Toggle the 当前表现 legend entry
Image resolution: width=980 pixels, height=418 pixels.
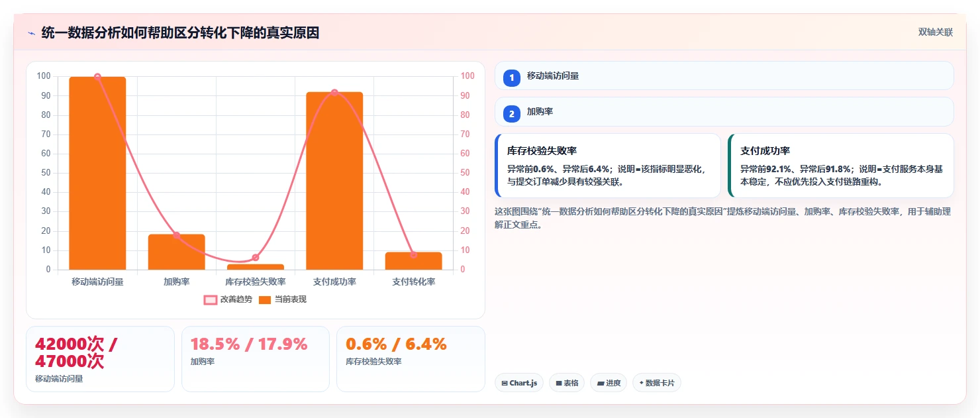[282, 299]
